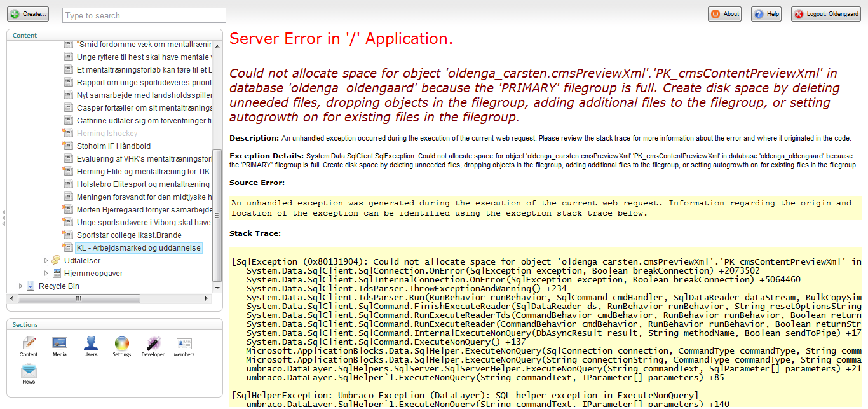Expand the Udtalelser tree node

(x=46, y=261)
